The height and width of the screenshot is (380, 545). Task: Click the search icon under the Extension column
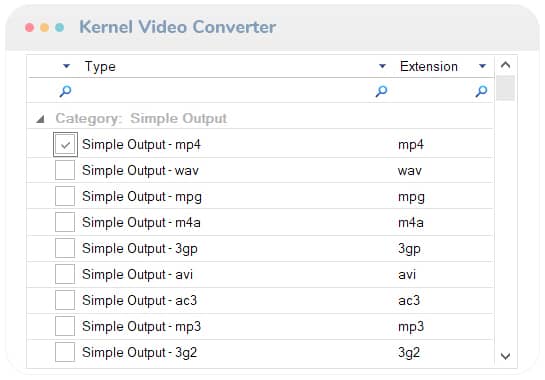tap(481, 91)
